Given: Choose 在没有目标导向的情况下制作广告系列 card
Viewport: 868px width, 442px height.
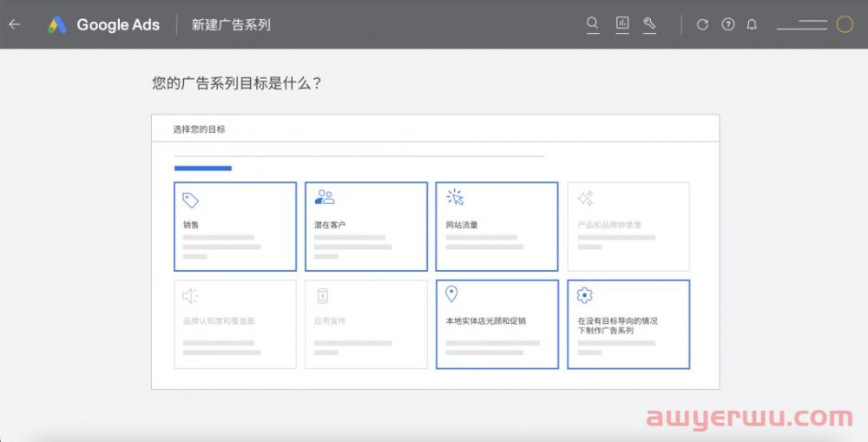Looking at the screenshot, I should pos(628,324).
